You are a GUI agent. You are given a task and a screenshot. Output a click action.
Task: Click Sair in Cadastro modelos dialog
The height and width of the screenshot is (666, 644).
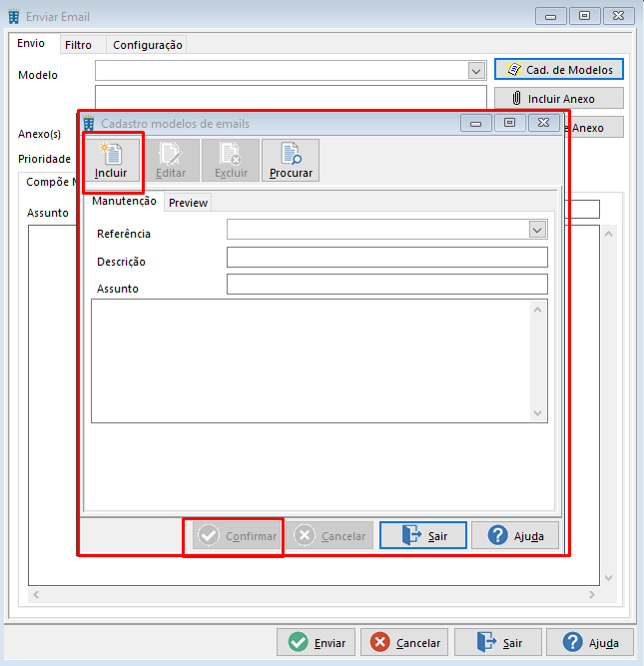423,535
